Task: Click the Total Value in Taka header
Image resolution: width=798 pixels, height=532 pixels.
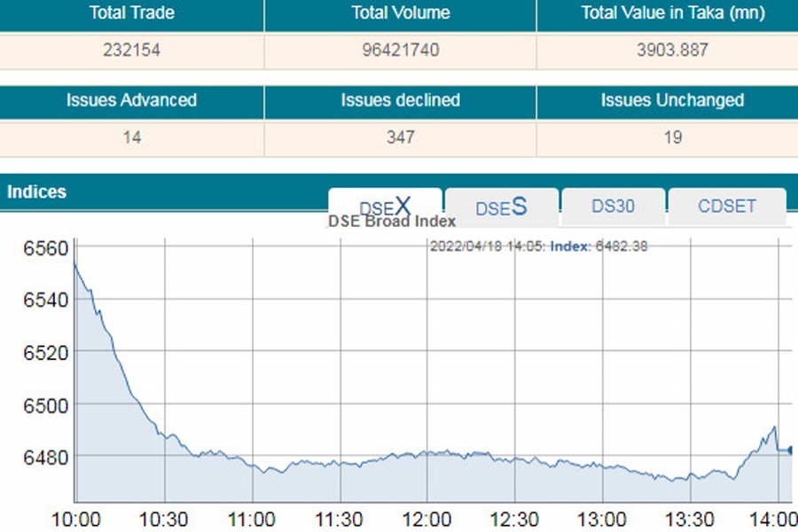Action: tap(673, 13)
